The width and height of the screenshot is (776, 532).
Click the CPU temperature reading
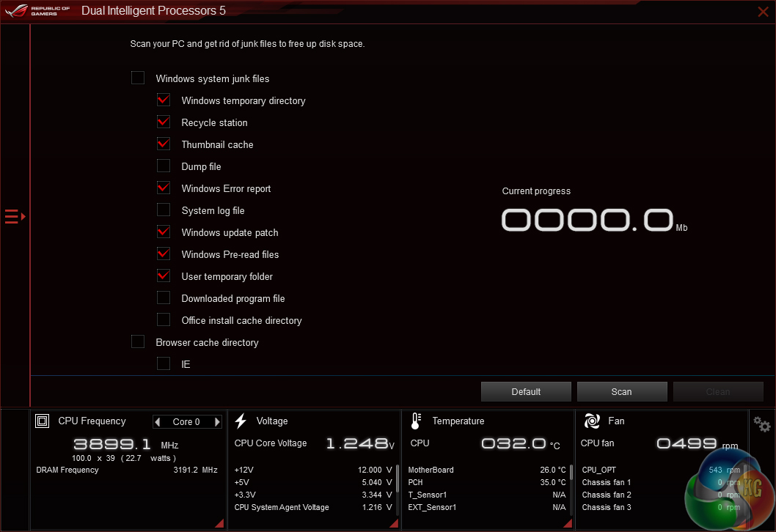pyautogui.click(x=521, y=443)
